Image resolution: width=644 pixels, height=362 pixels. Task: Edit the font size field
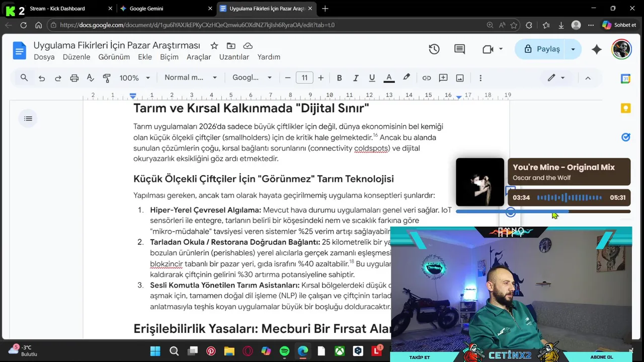click(x=304, y=78)
